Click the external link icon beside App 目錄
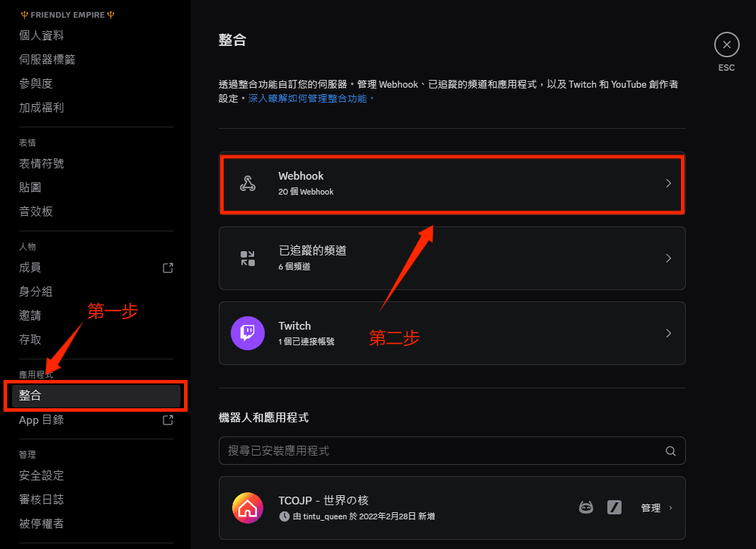Screen dimensions: 756x549 (x=168, y=420)
